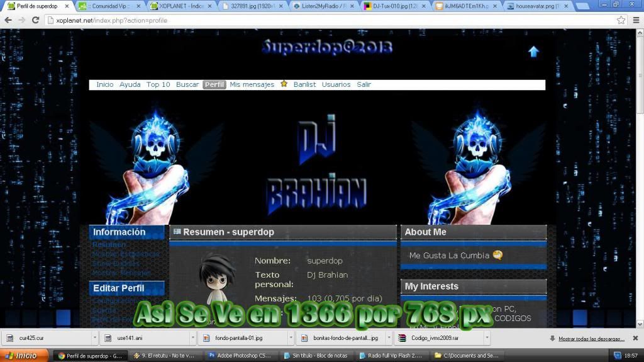Screen dimensions: 644x362
Task: Close the XOPLANET tab
Action: 209,6
